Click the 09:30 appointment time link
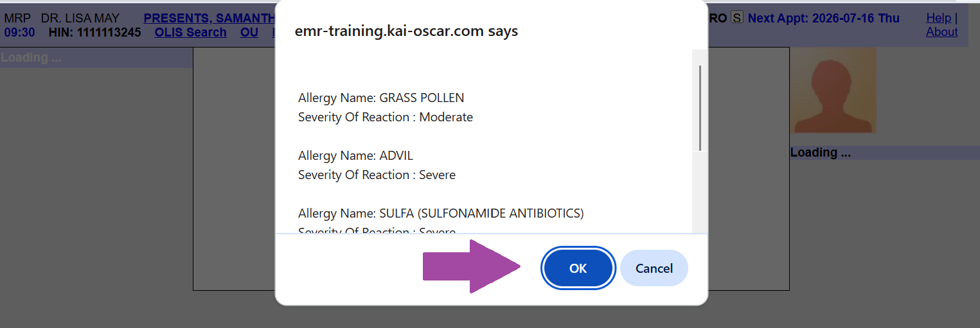Viewport: 980px width, 328px height. (19, 32)
